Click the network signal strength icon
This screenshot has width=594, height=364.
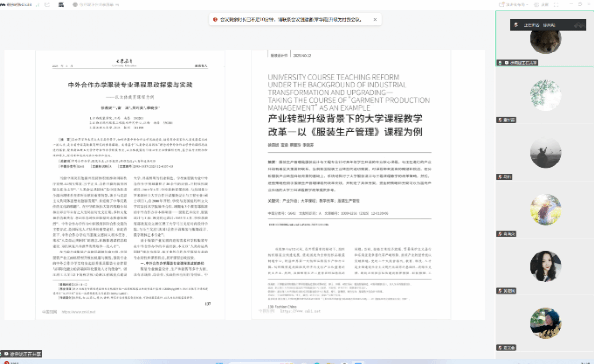[37, 5]
